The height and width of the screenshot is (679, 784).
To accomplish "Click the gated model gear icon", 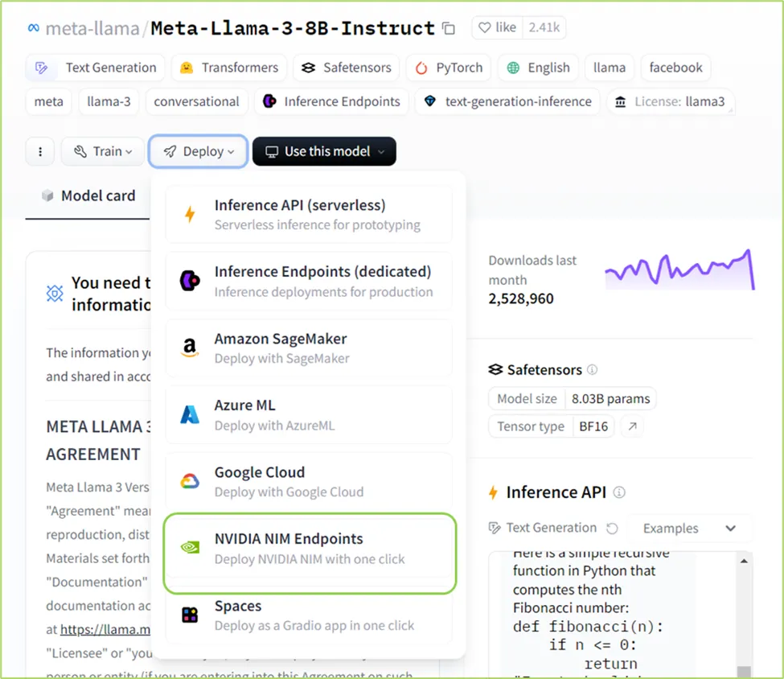I will pyautogui.click(x=55, y=294).
